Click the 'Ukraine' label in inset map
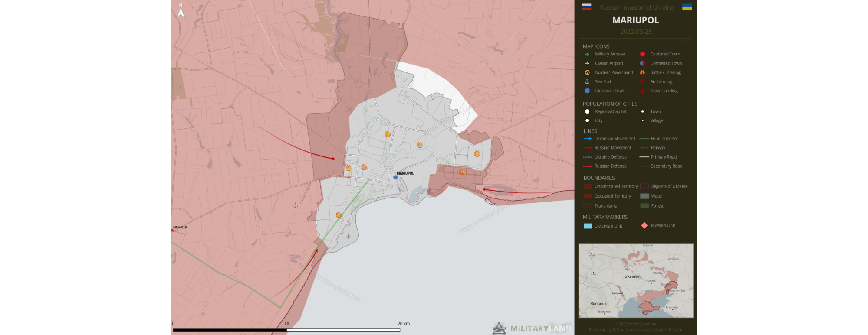 coord(632,276)
